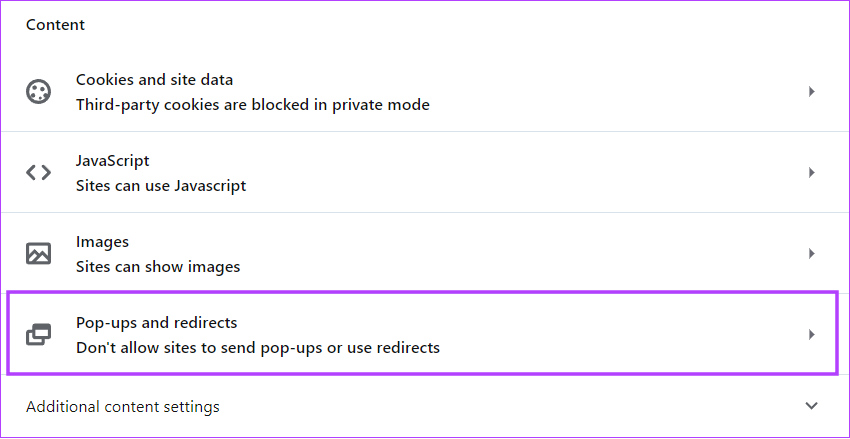The height and width of the screenshot is (439, 850).
Task: Click the Images picture icon
Action: 38,254
